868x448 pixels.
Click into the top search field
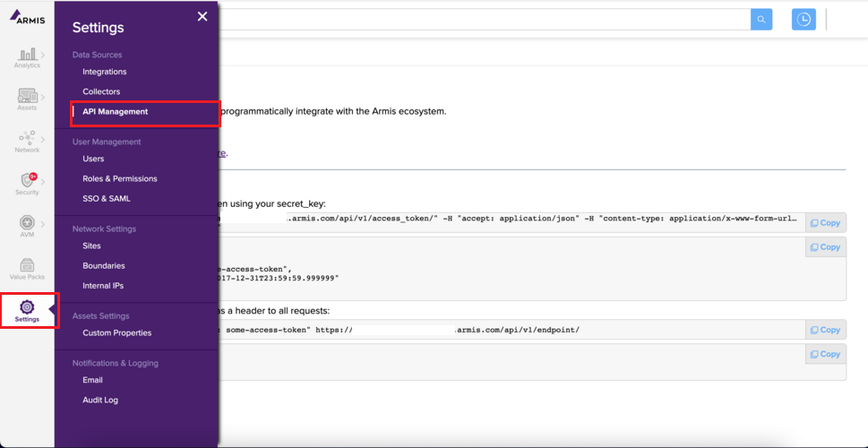[x=484, y=20]
